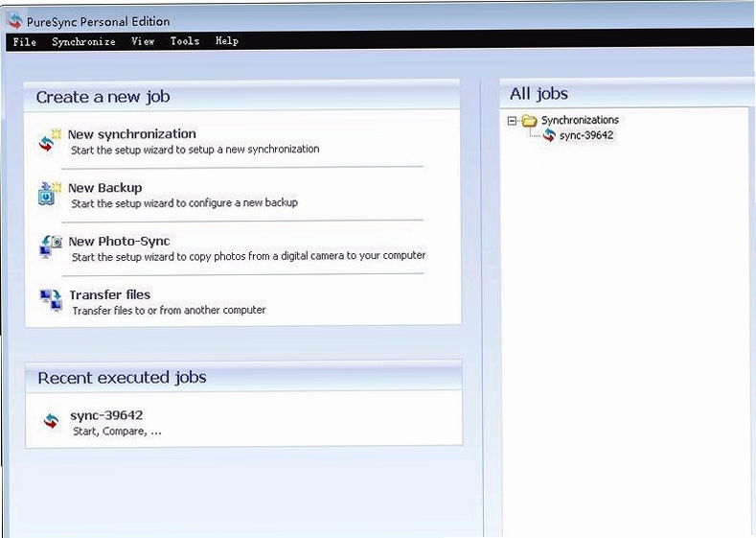The height and width of the screenshot is (538, 756).
Task: Click the sync-39642 icon in All jobs tree
Action: tap(549, 135)
